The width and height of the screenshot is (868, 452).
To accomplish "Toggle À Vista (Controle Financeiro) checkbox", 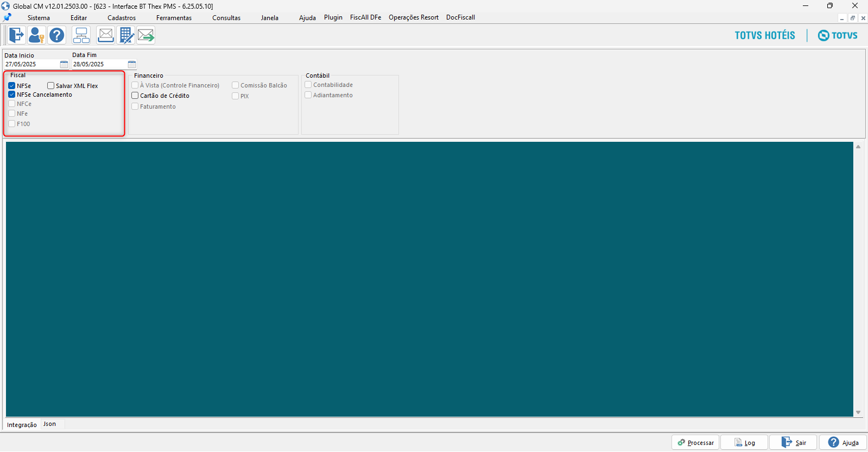I will [135, 85].
